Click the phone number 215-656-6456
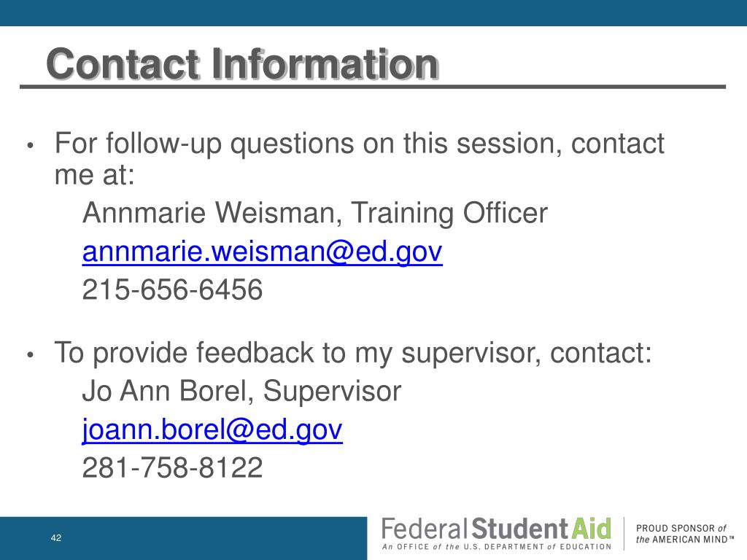The image size is (747, 560). 172,289
